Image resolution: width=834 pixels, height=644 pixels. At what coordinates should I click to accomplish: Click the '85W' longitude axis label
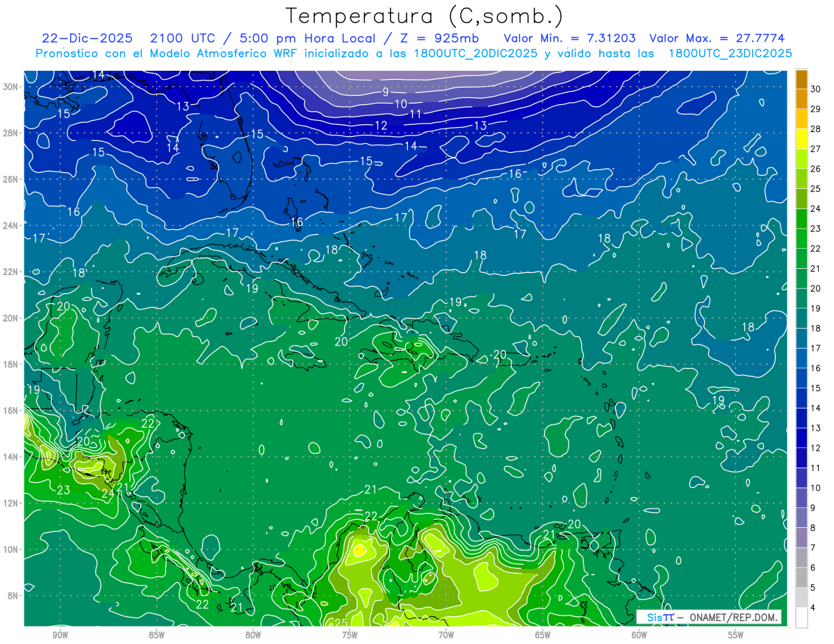(156, 634)
